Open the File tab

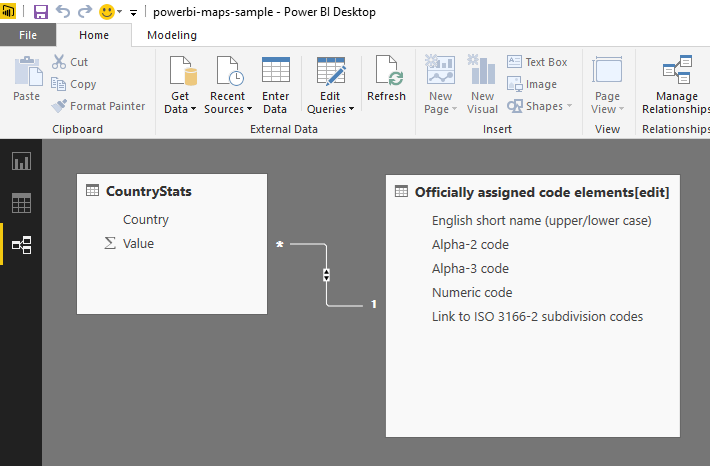pyautogui.click(x=28, y=35)
